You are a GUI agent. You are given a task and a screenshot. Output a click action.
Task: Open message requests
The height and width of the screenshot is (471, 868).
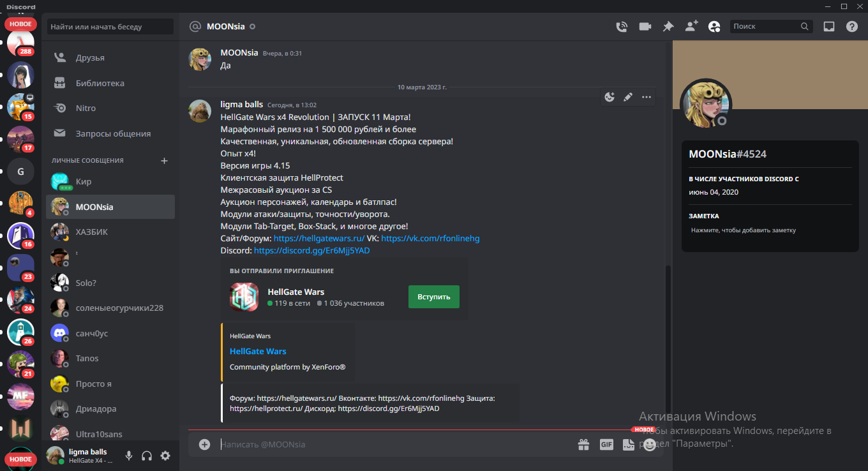tap(110, 133)
